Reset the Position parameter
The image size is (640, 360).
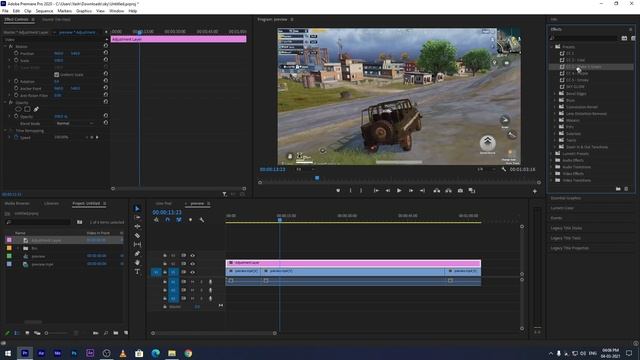click(106, 53)
